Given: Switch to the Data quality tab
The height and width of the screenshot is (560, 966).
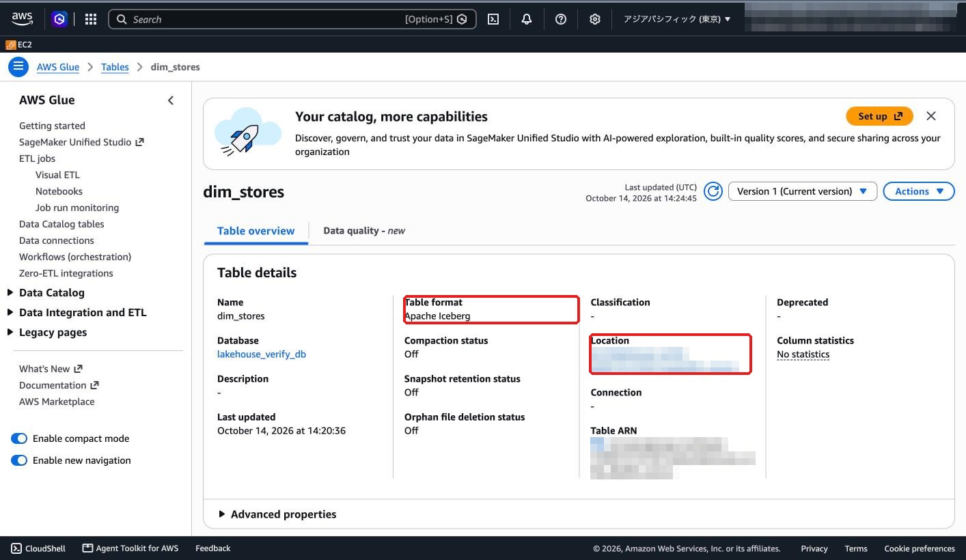Looking at the screenshot, I should point(364,231).
